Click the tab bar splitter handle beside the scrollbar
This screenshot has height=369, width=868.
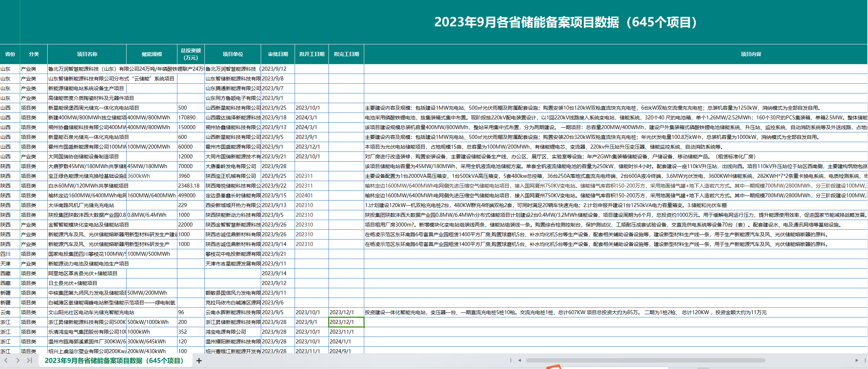click(x=511, y=360)
